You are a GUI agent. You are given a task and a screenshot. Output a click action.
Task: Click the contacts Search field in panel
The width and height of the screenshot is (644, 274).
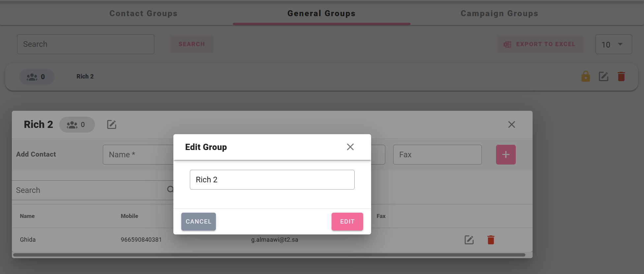click(92, 190)
